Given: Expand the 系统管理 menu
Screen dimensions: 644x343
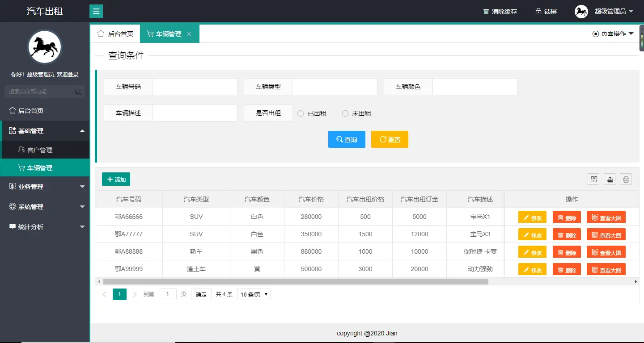Looking at the screenshot, I should tap(45, 207).
